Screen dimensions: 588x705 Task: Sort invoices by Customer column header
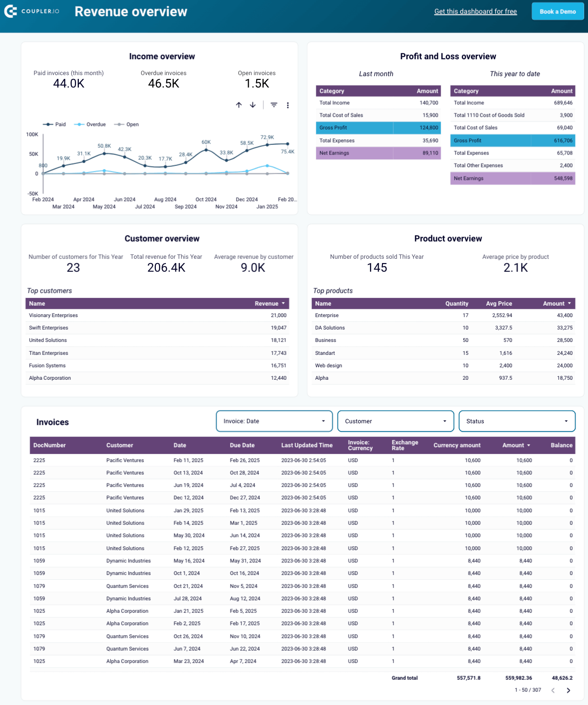pos(120,445)
